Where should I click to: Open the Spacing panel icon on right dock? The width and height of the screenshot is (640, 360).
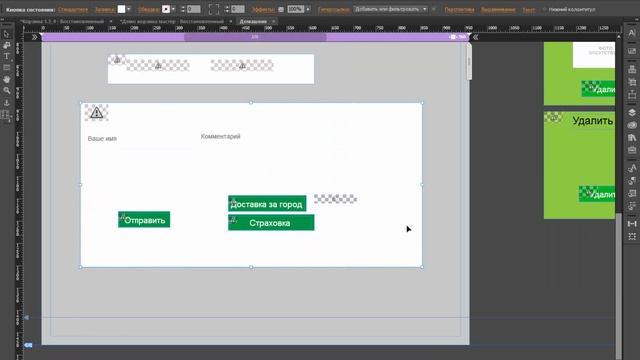click(x=632, y=224)
